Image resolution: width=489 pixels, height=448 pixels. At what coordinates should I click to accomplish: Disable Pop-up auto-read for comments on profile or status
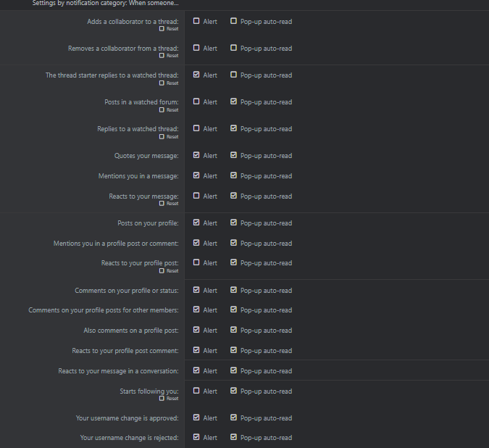(x=233, y=290)
